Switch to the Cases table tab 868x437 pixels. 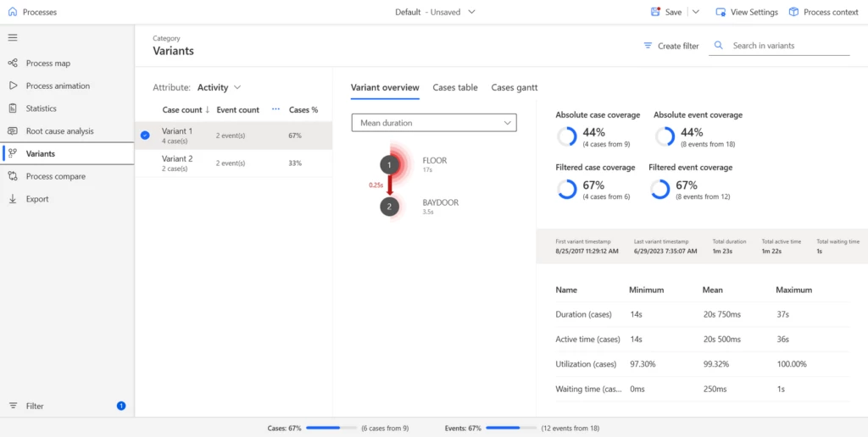454,87
